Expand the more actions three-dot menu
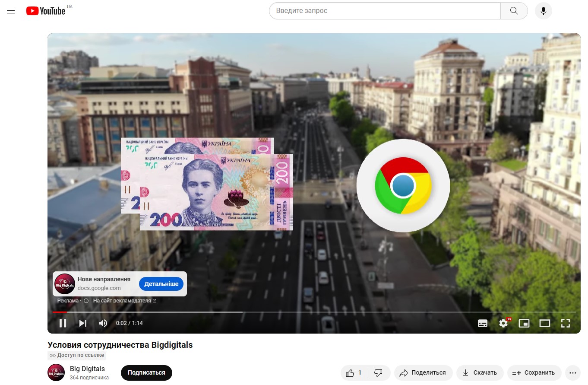 click(x=573, y=372)
